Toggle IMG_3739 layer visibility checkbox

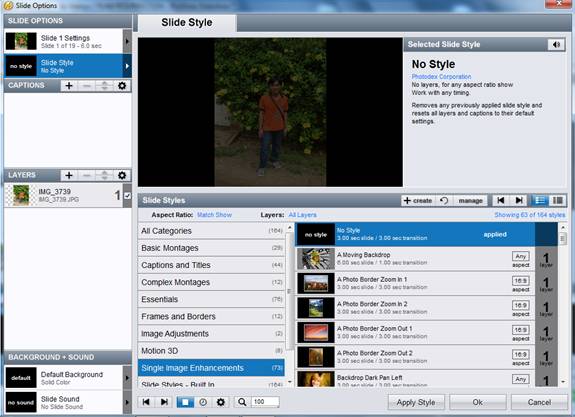click(x=127, y=195)
